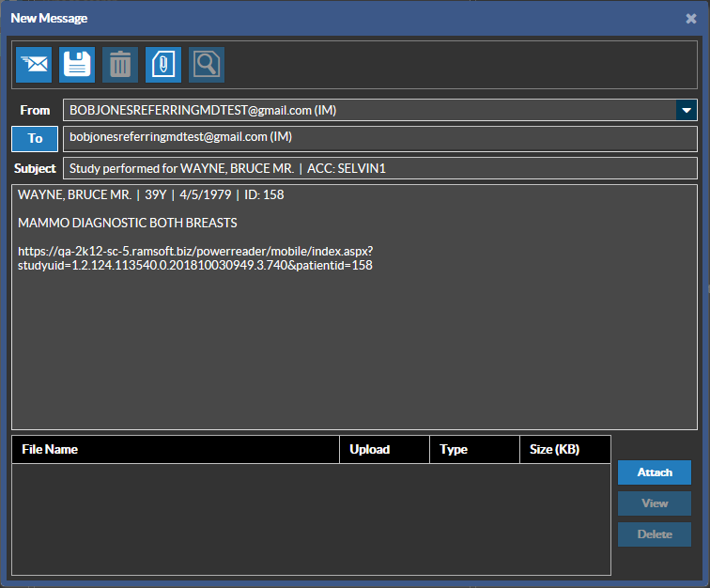Screen dimensions: 710x588
Task: Click the empty attachments list area
Action: (311, 518)
